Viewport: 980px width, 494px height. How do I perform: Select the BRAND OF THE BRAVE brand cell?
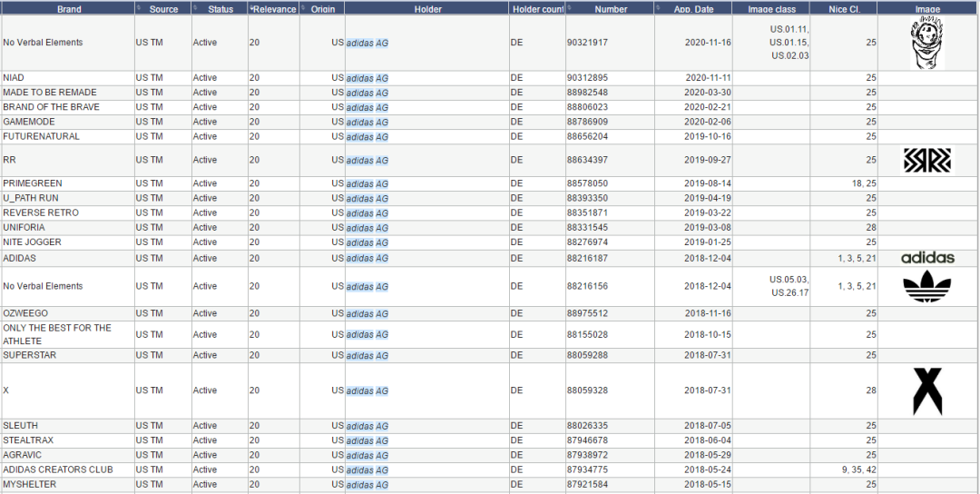coord(67,107)
